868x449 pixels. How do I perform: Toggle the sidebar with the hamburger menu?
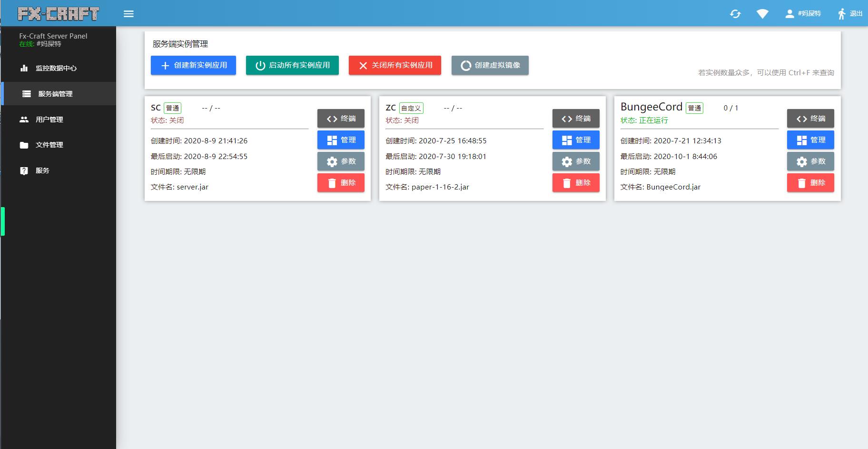[x=128, y=13]
